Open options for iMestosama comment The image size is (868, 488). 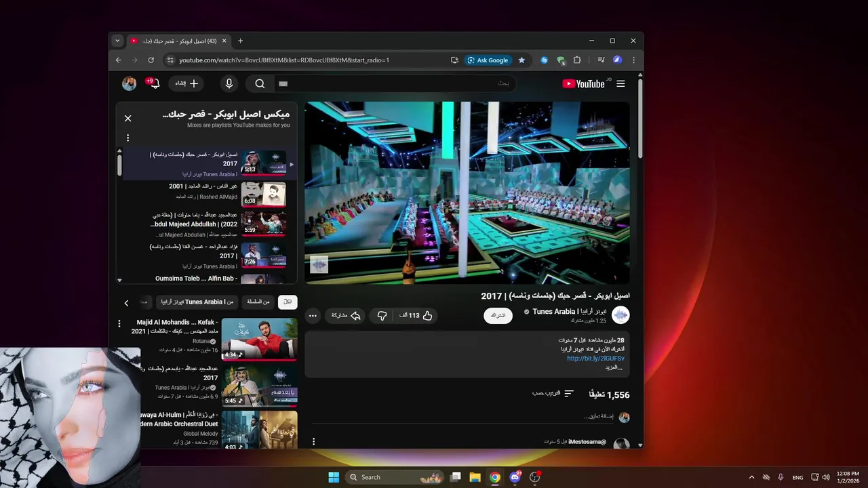coord(313,442)
